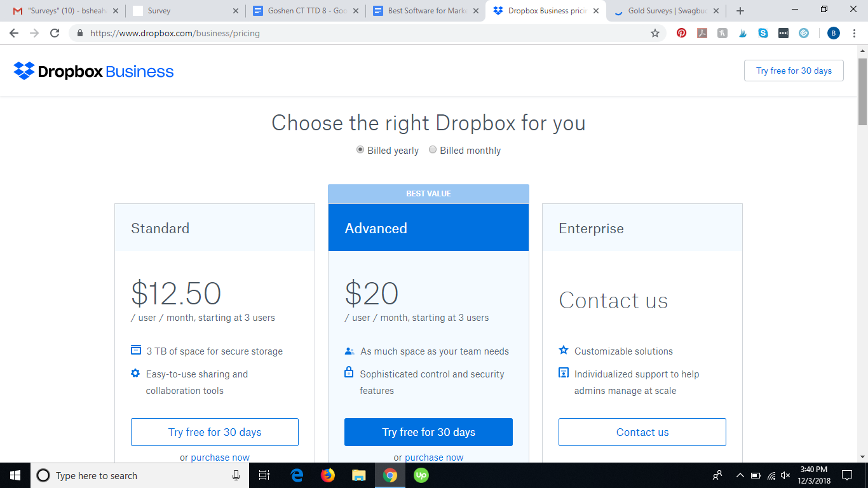Close the Goshen CT TTD 8 tab
868x488 pixels.
tap(355, 11)
